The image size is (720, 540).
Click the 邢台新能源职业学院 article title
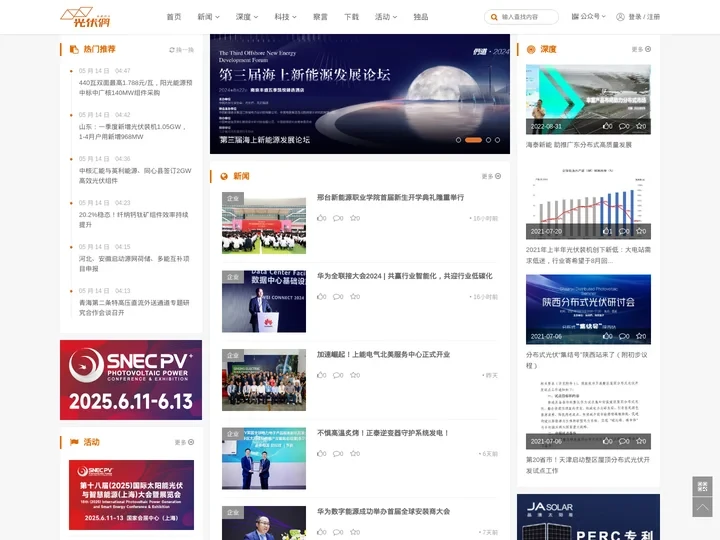[x=390, y=197]
